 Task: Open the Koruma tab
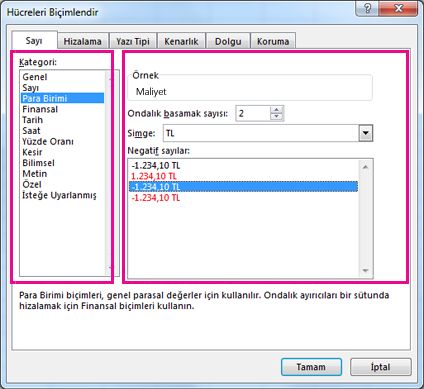(x=273, y=42)
